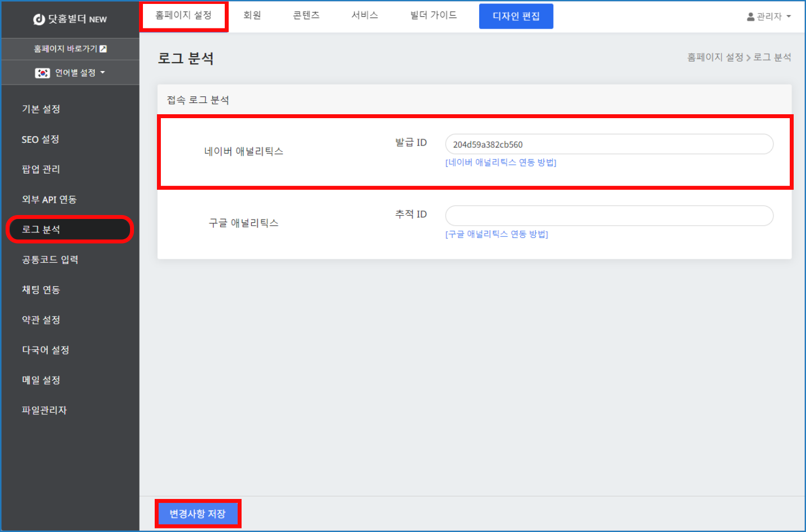Image resolution: width=806 pixels, height=532 pixels.
Task: Click the 닷홈빌더 logo icon
Action: coord(39,20)
